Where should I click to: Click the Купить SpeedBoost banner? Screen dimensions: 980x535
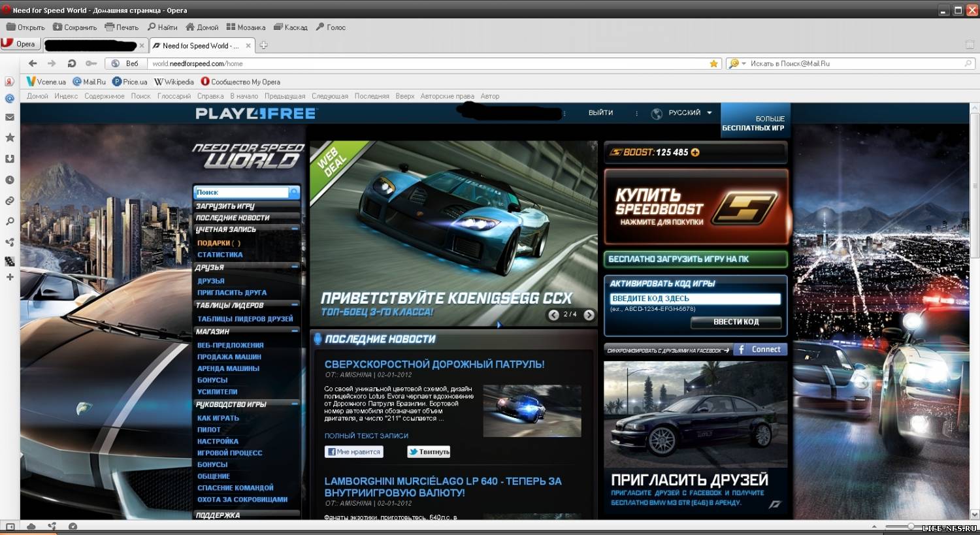(696, 206)
